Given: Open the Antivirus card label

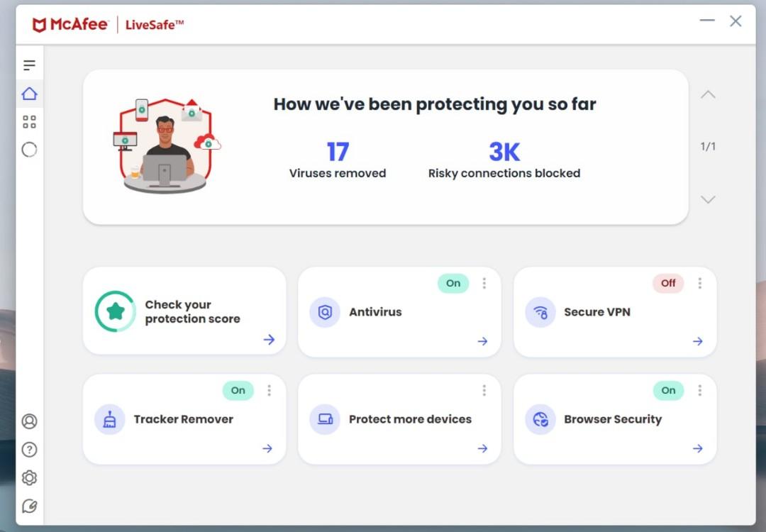Looking at the screenshot, I should point(375,311).
